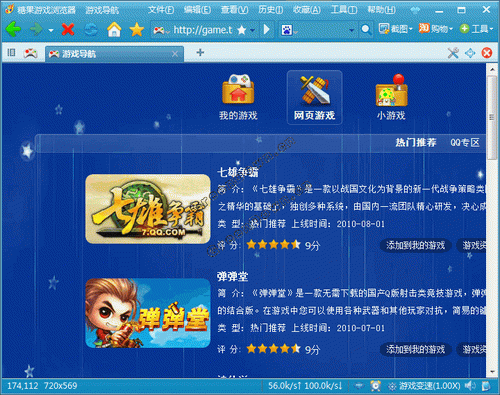The width and height of the screenshot is (500, 395).
Task: Close the 游戏导航 tab
Action: pos(175,54)
